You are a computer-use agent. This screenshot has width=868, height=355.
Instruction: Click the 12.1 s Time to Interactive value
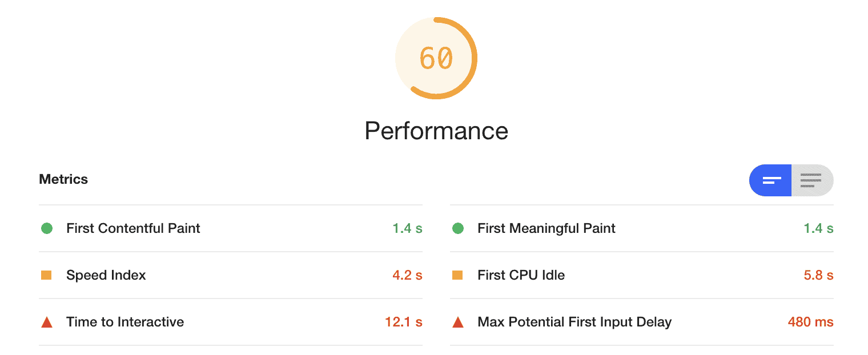405,322
